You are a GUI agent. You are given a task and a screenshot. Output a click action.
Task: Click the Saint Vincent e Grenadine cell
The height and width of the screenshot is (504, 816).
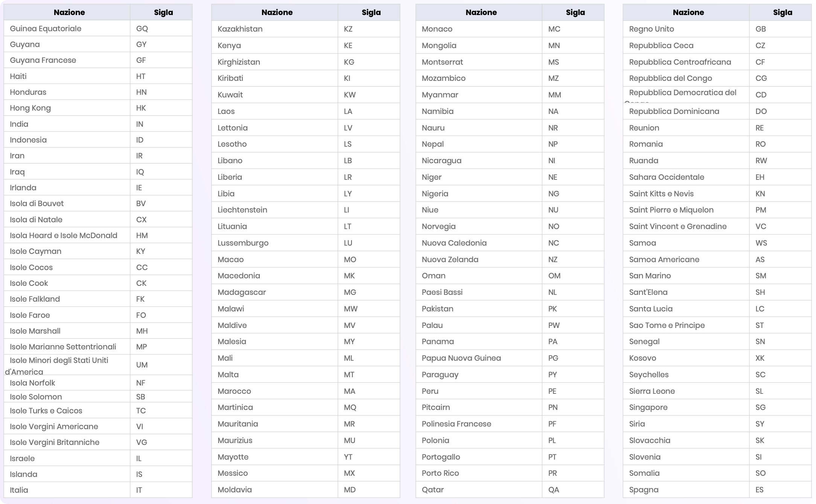(x=686, y=226)
